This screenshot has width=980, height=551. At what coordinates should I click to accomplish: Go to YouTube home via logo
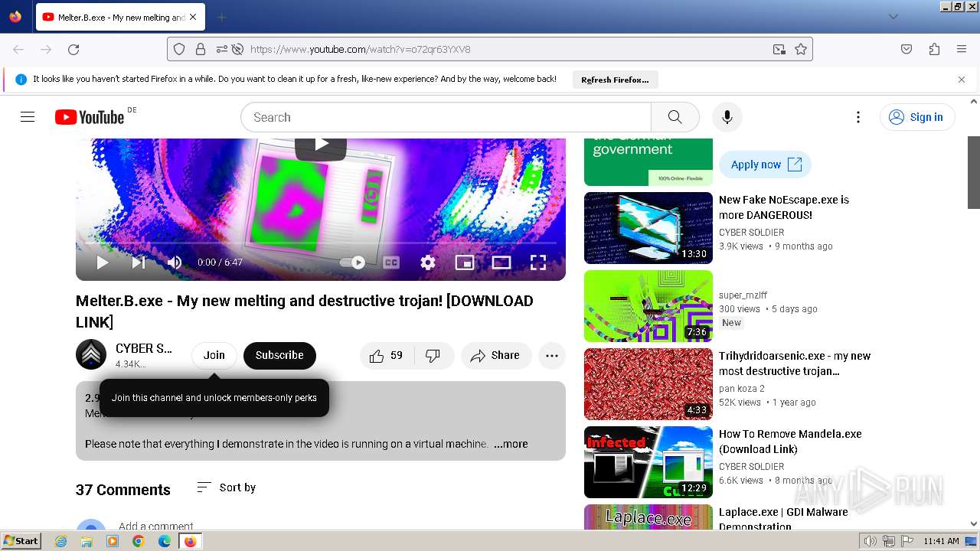[90, 117]
